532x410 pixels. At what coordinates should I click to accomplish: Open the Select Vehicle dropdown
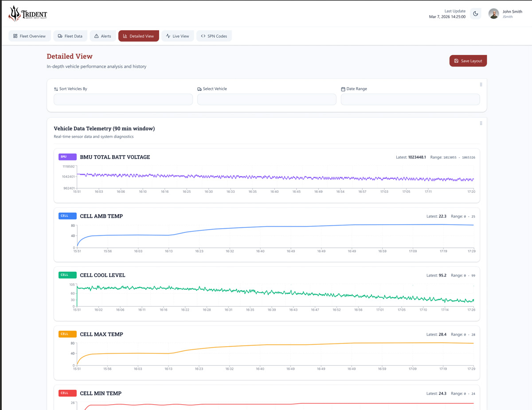(266, 99)
